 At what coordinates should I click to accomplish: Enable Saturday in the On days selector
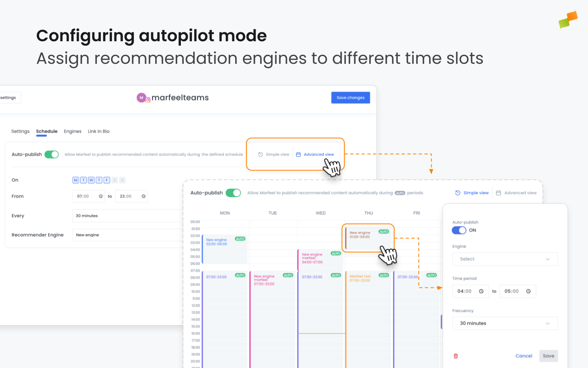[x=115, y=180]
